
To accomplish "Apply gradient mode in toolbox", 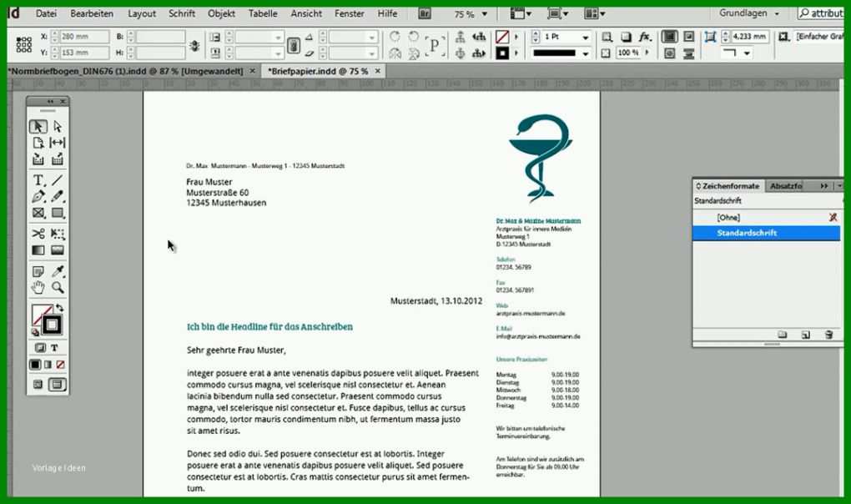I will pos(48,365).
